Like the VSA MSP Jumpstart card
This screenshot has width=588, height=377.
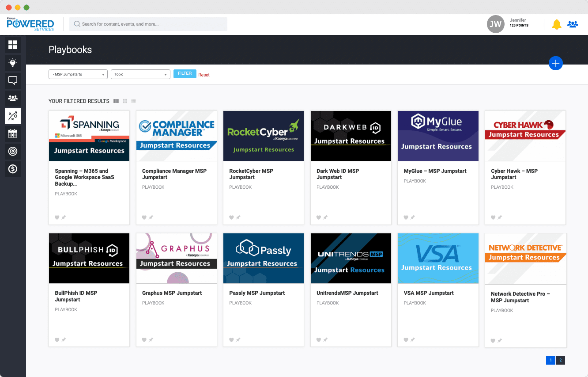406,340
